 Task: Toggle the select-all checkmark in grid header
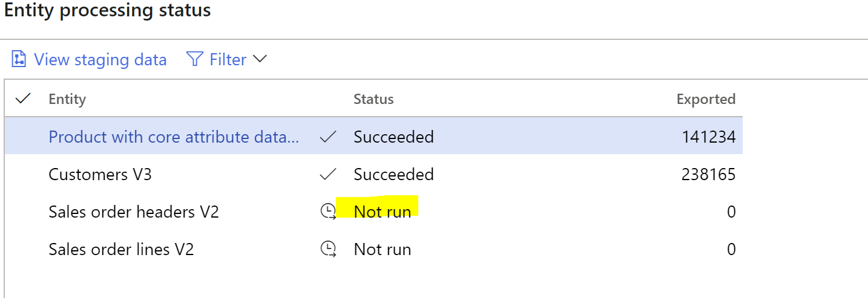(x=23, y=99)
